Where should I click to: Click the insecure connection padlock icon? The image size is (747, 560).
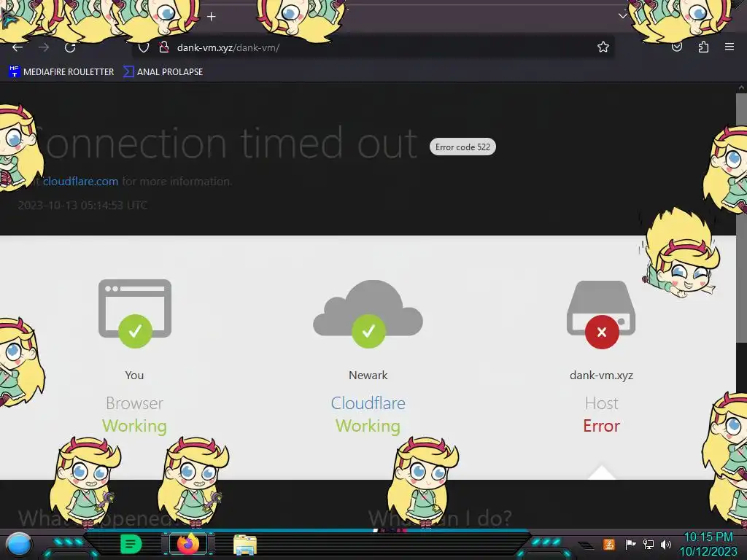tap(164, 47)
